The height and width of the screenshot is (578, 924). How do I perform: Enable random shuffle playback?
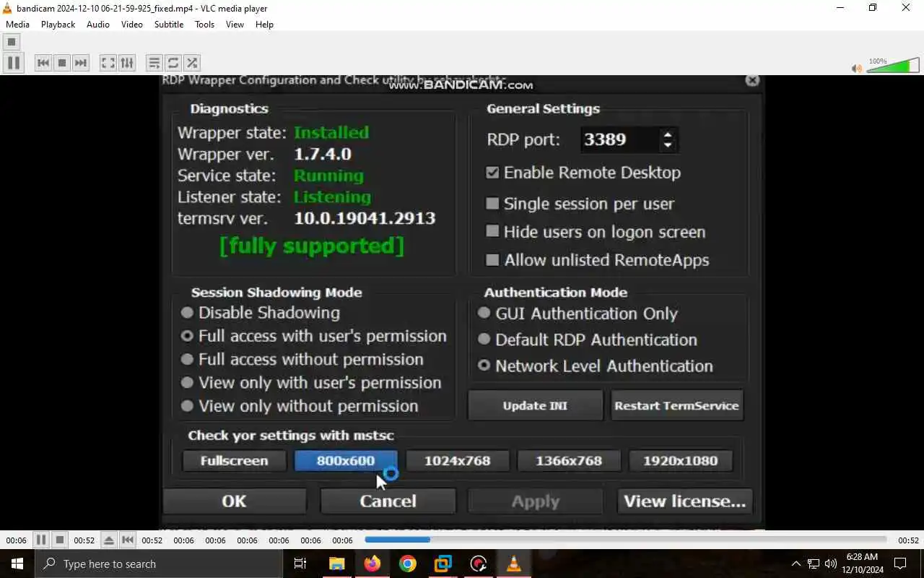point(191,63)
